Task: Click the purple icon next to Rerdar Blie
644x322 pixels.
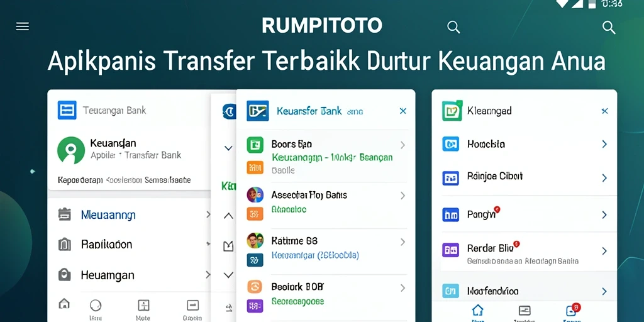Action: point(450,250)
